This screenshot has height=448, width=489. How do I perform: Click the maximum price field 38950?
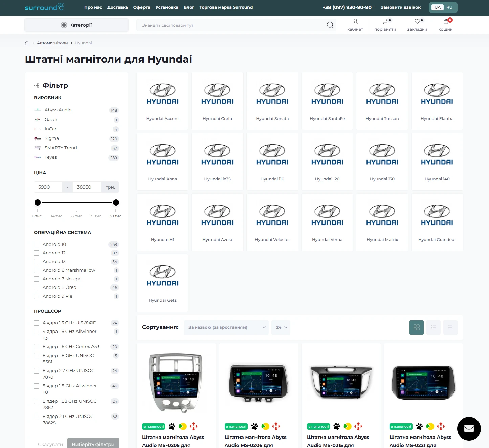pos(87,187)
